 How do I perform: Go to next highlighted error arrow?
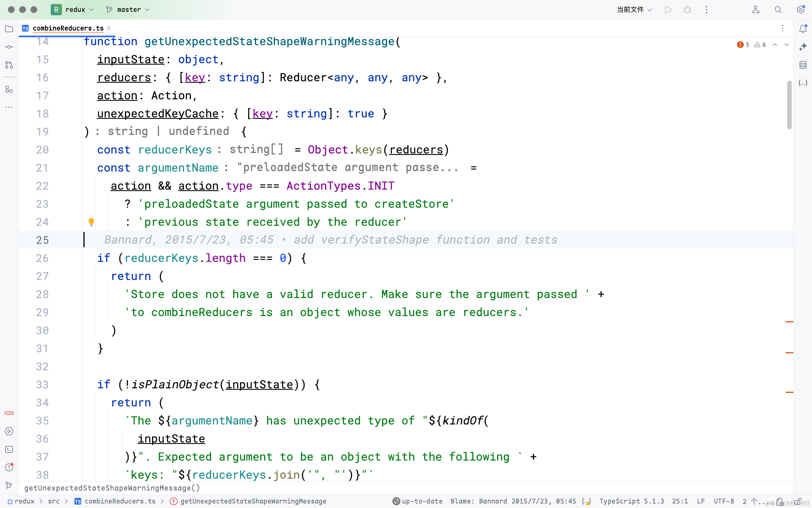[x=787, y=45]
